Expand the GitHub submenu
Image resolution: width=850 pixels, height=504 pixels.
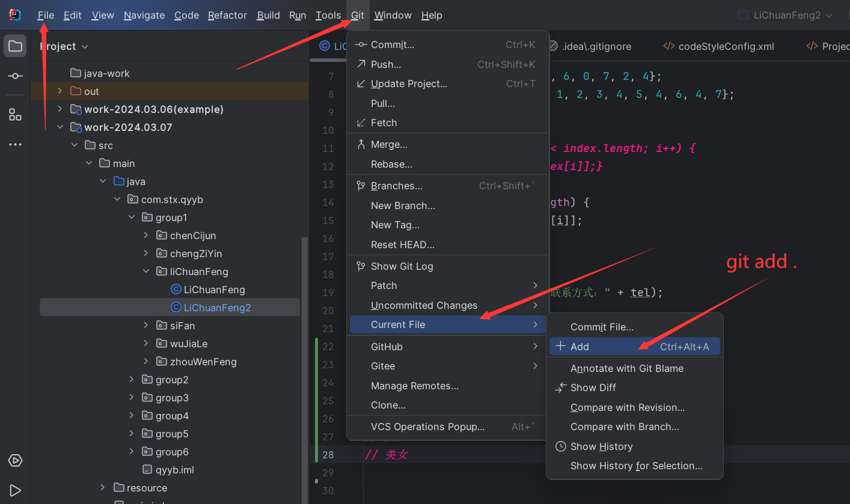point(448,347)
